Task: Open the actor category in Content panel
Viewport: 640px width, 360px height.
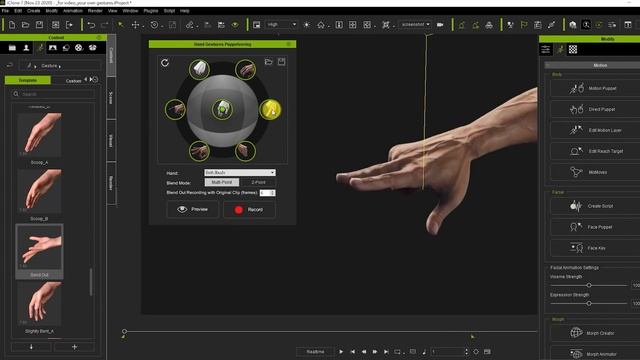Action: click(x=26, y=48)
